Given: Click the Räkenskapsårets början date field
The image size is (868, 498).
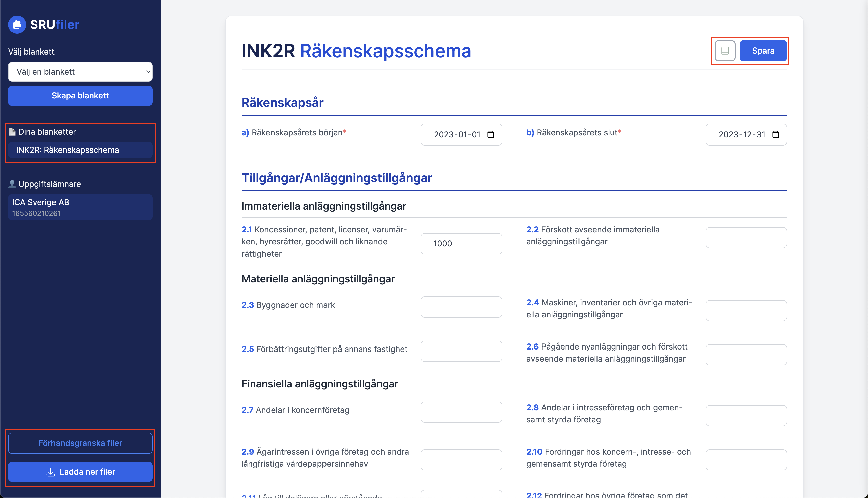Looking at the screenshot, I should pos(461,135).
